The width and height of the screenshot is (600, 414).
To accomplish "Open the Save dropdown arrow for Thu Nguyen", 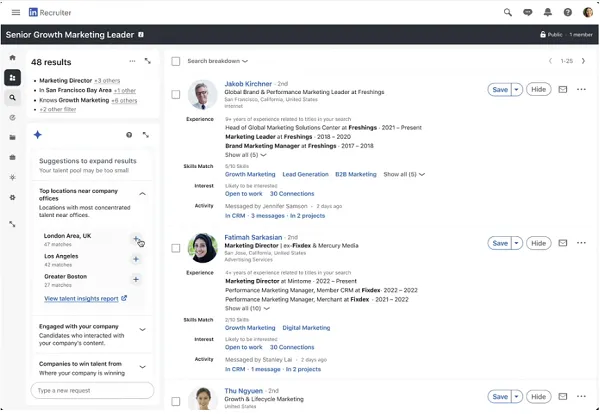I will click(517, 396).
